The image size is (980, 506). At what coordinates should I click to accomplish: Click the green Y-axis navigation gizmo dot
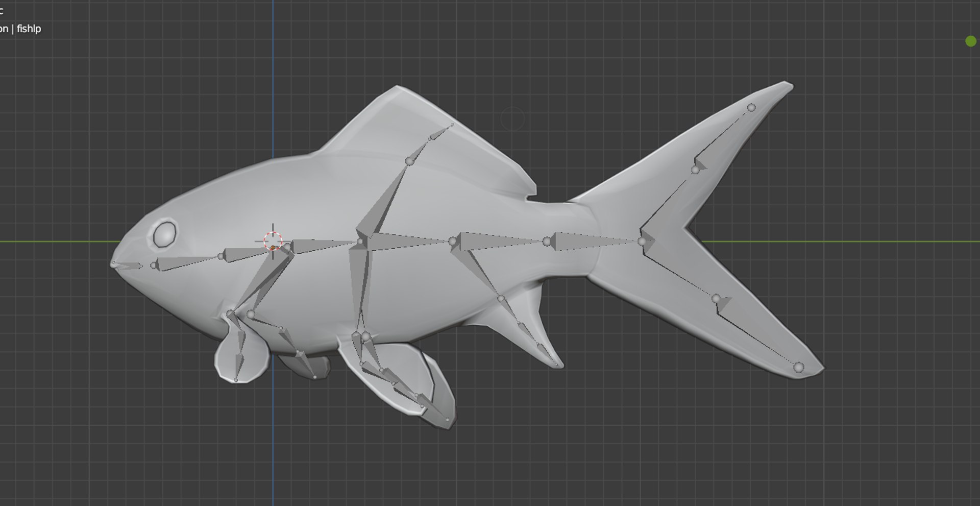[x=971, y=41]
